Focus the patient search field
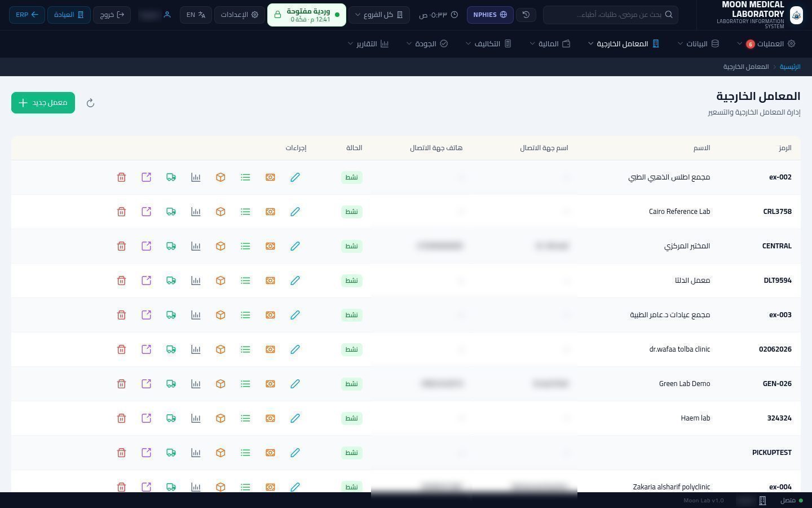Viewport: 812px width, 508px height. point(611,15)
